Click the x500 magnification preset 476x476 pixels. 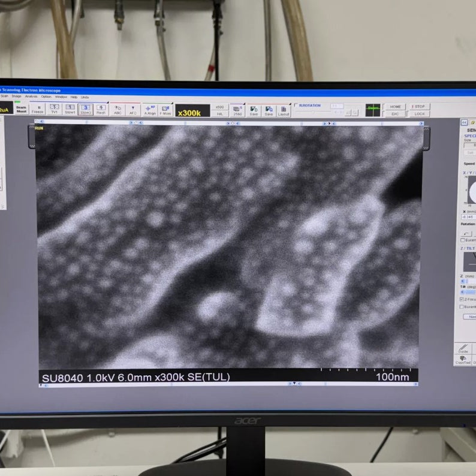(x=219, y=107)
